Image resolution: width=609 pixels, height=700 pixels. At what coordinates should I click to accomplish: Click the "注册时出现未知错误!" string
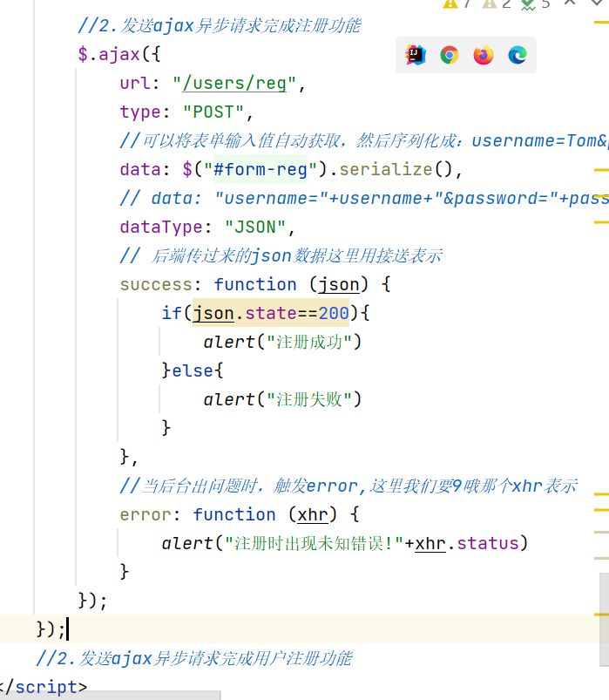click(x=314, y=544)
